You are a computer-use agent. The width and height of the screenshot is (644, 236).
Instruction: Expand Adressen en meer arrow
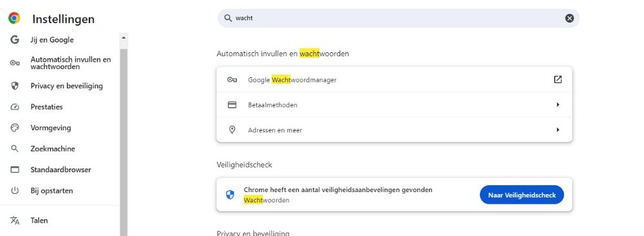click(558, 130)
